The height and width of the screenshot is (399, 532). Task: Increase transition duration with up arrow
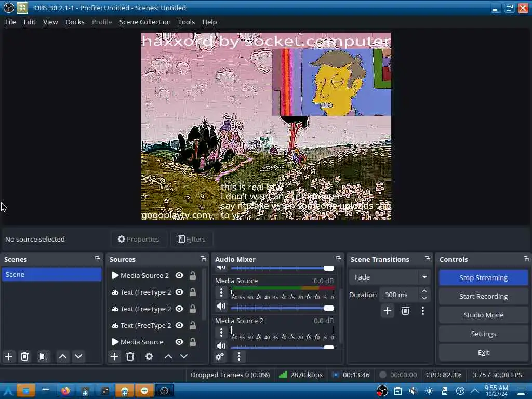424,291
